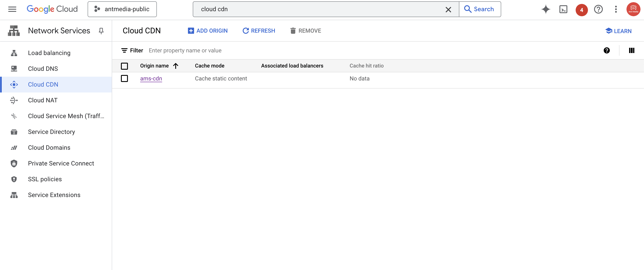Screen dimensions: 644x270
Task: Click the Cloud CDN sidebar icon
Action: 14,85
